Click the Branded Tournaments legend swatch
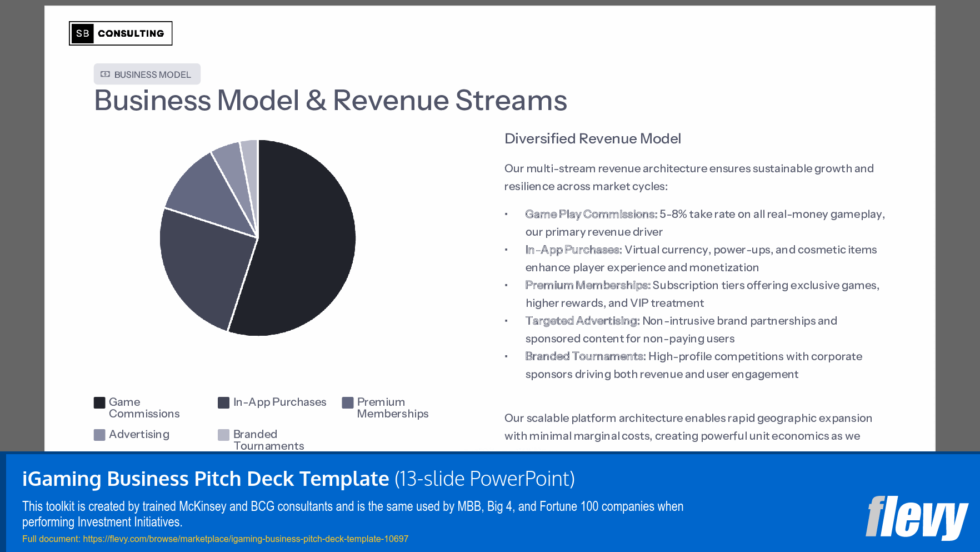980x552 pixels. click(223, 434)
